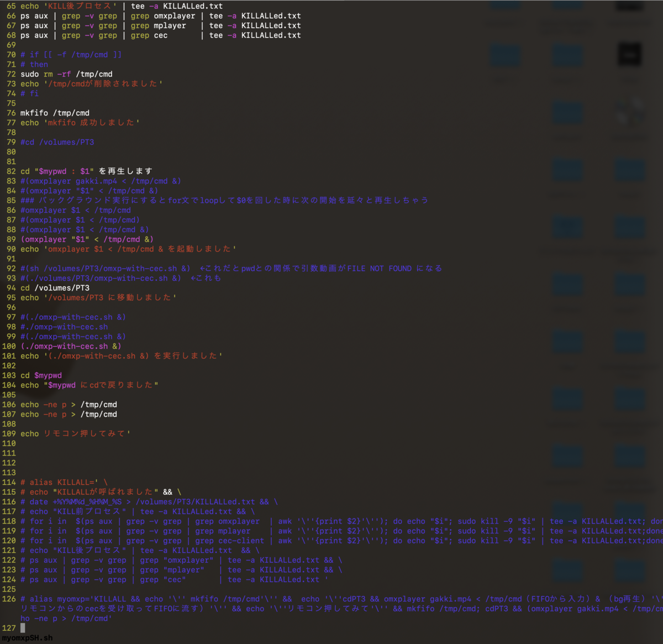
Task: Click the file name myomxpSH.sh in status line
Action: click(x=28, y=638)
